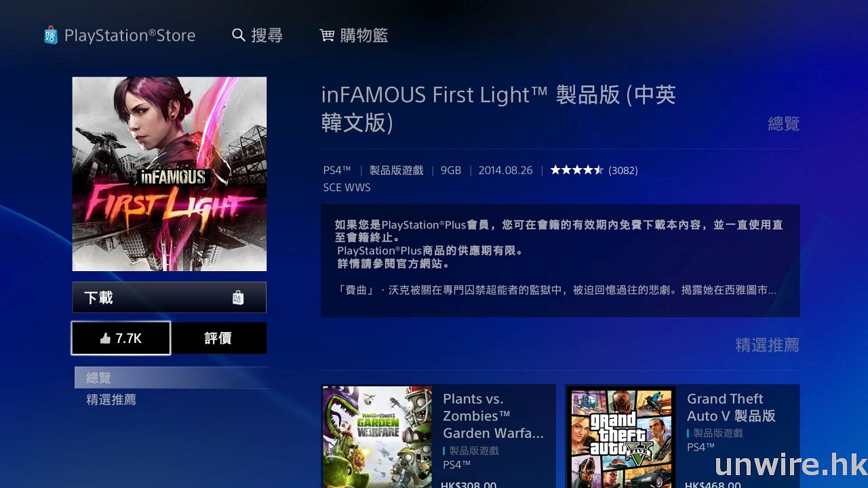Expand the game description text box

560,260
